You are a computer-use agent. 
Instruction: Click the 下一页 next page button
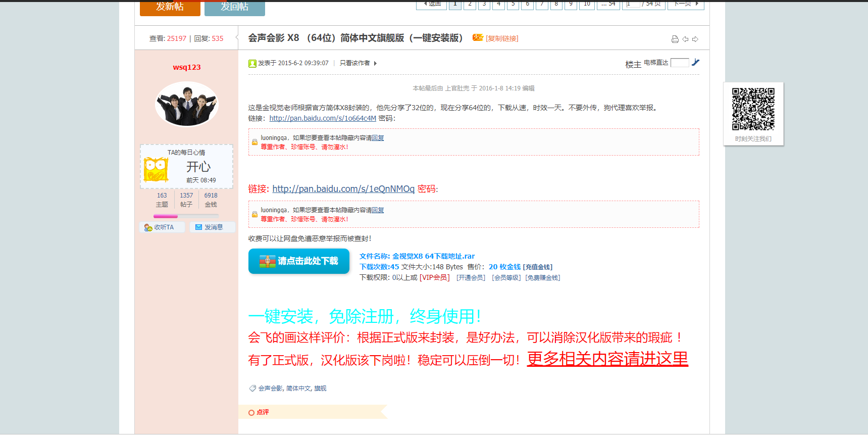[686, 4]
